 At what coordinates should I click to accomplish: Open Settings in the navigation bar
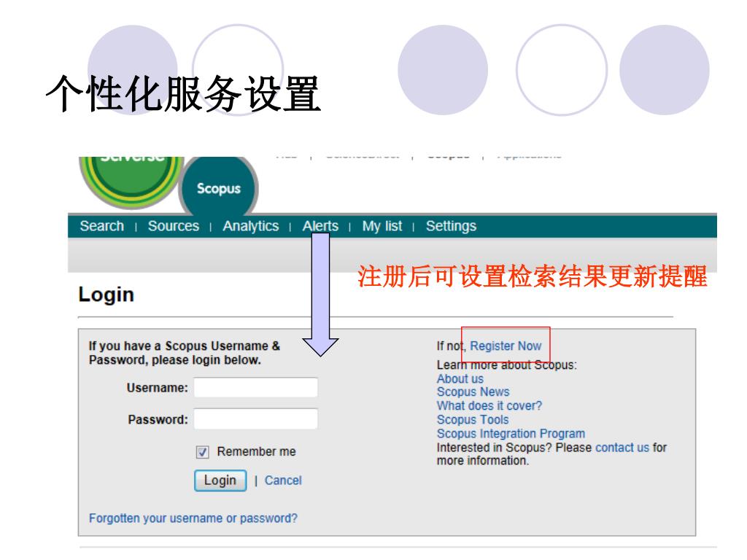(451, 226)
